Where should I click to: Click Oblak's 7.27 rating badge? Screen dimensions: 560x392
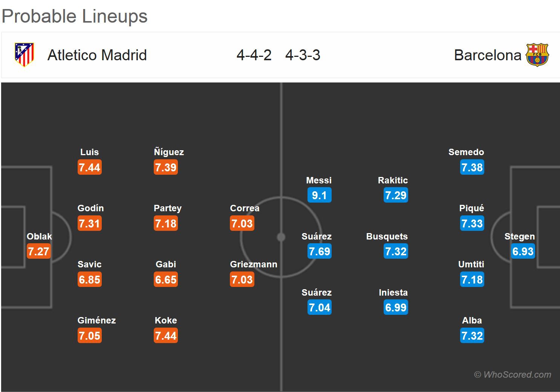(x=38, y=252)
